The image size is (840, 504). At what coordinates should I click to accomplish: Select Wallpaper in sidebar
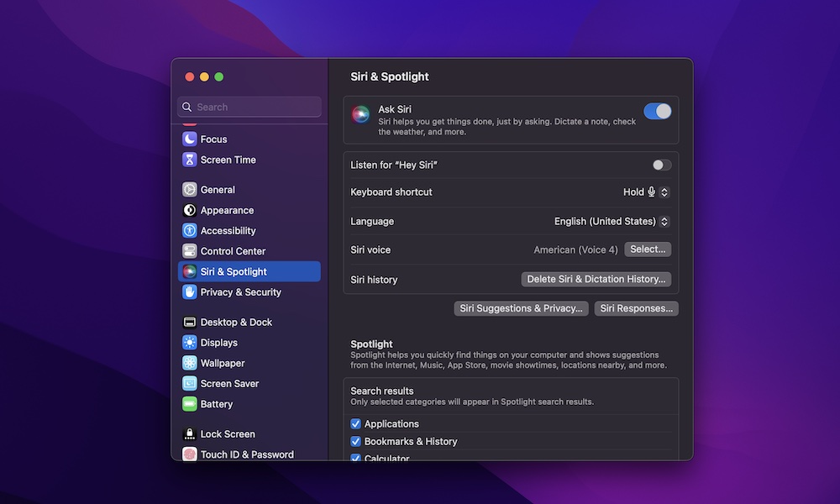click(x=249, y=363)
